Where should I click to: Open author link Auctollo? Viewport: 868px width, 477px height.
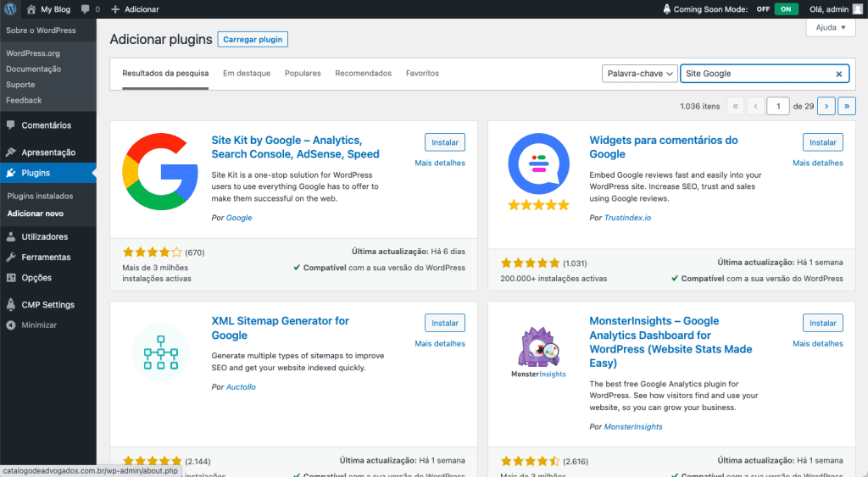(x=241, y=387)
